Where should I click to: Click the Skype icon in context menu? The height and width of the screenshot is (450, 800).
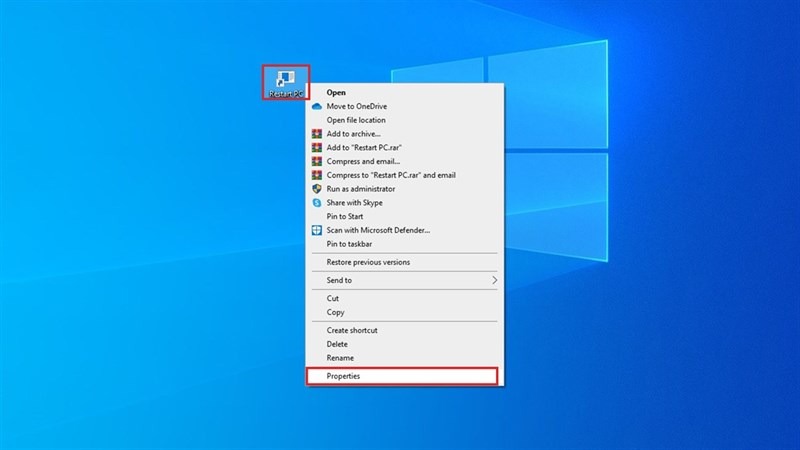(317, 203)
